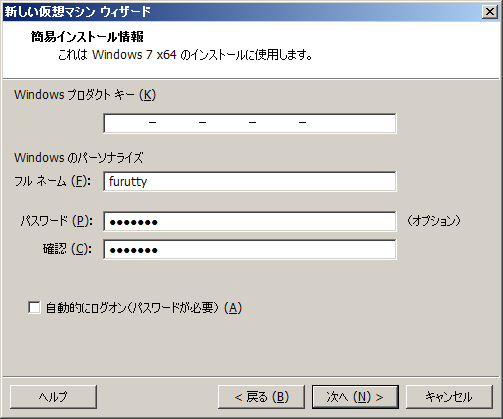Click the 確認 (C) confirm password field
The height and width of the screenshot is (419, 503).
click(250, 249)
